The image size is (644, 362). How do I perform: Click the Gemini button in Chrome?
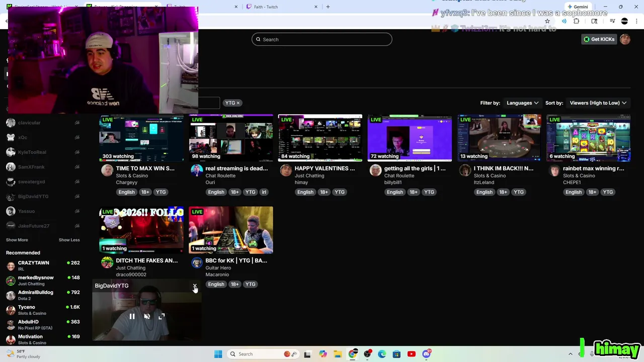577,7
